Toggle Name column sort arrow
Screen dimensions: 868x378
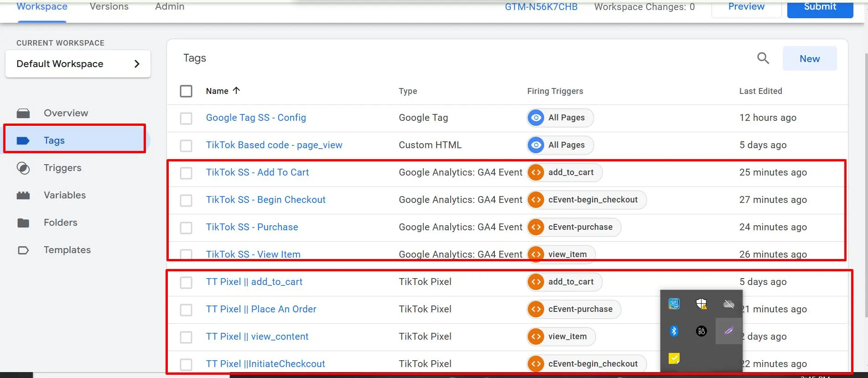236,90
